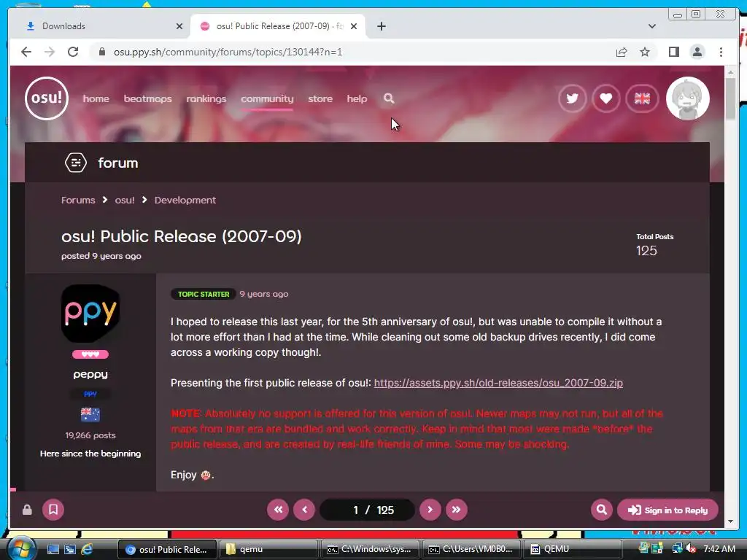This screenshot has width=747, height=560.
Task: Open the store menu item
Action: (320, 98)
